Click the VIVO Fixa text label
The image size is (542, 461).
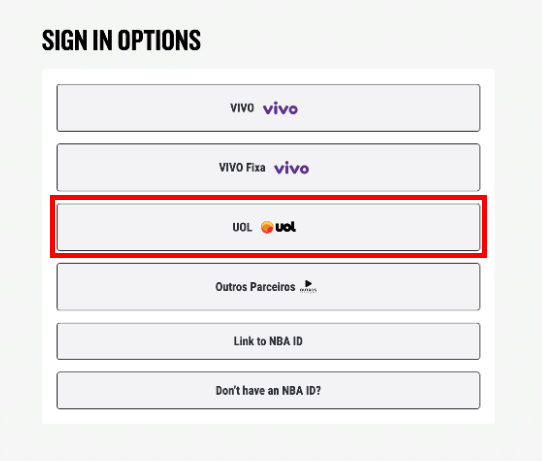[242, 168]
